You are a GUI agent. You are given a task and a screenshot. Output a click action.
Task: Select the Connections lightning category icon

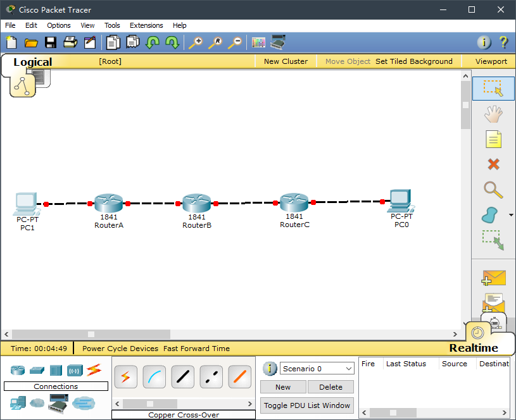click(x=94, y=370)
